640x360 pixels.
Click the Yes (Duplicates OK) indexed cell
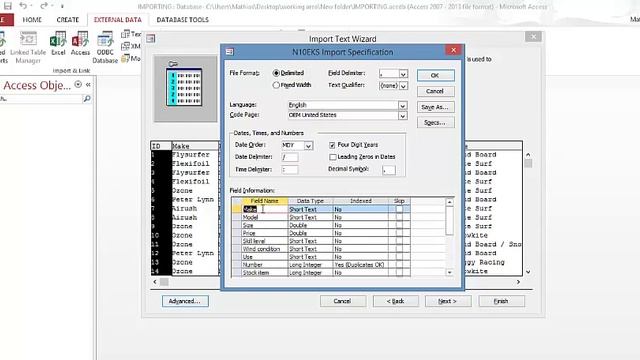[x=361, y=265]
